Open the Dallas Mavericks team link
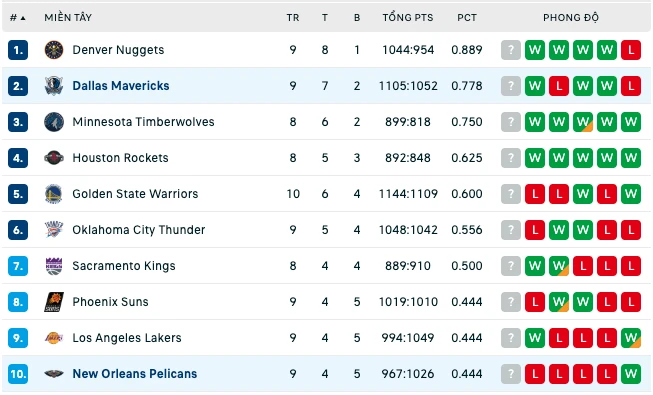 [x=121, y=86]
